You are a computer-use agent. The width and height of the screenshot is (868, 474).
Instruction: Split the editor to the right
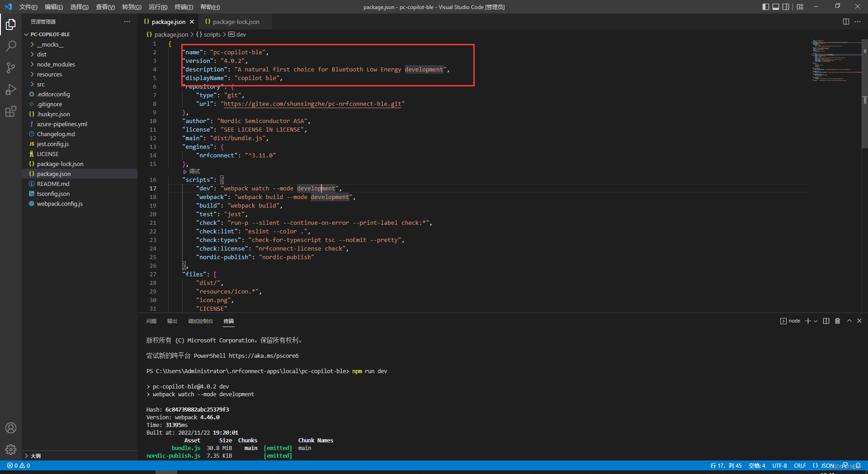pos(846,22)
